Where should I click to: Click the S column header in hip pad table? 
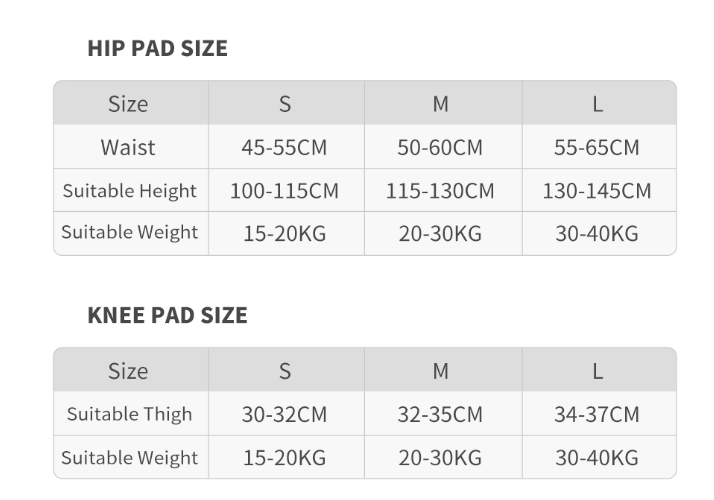pyautogui.click(x=285, y=104)
